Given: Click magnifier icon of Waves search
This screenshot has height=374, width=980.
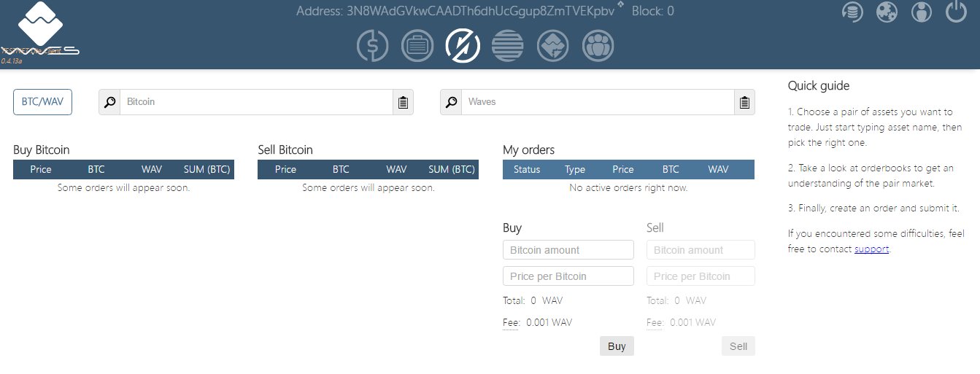Looking at the screenshot, I should (x=451, y=102).
